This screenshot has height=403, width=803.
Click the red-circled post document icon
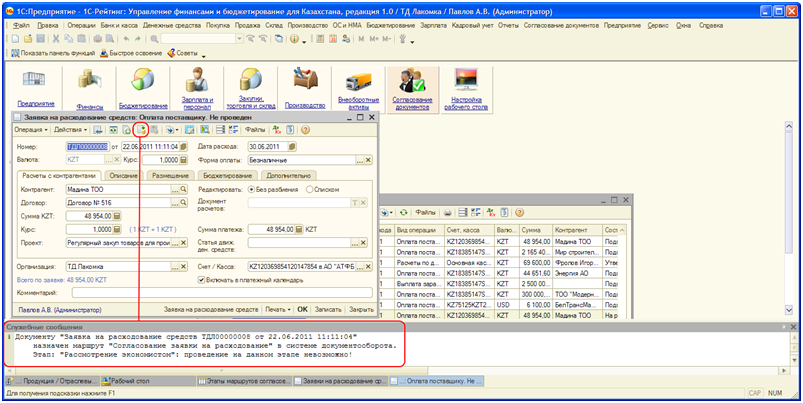click(142, 130)
